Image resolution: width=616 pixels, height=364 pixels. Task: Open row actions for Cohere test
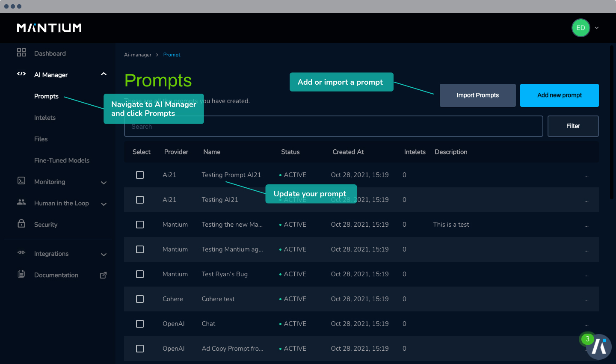586,300
